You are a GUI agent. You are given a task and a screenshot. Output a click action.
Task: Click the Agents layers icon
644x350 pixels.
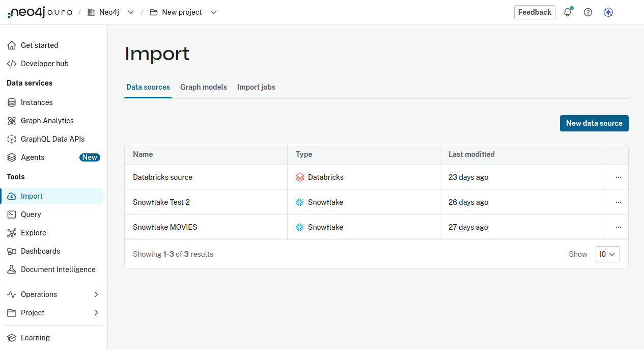(12, 157)
